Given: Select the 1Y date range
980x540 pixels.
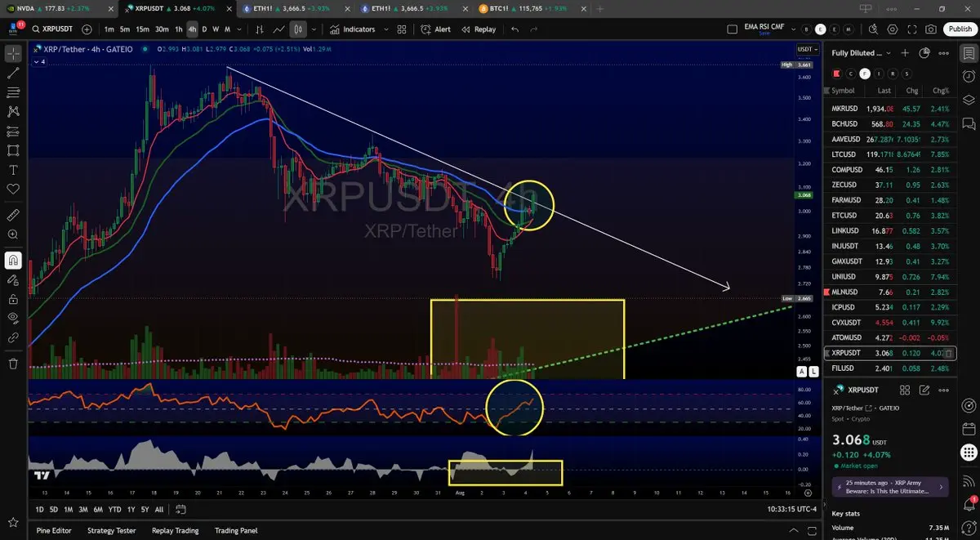Looking at the screenshot, I should pos(132,509).
